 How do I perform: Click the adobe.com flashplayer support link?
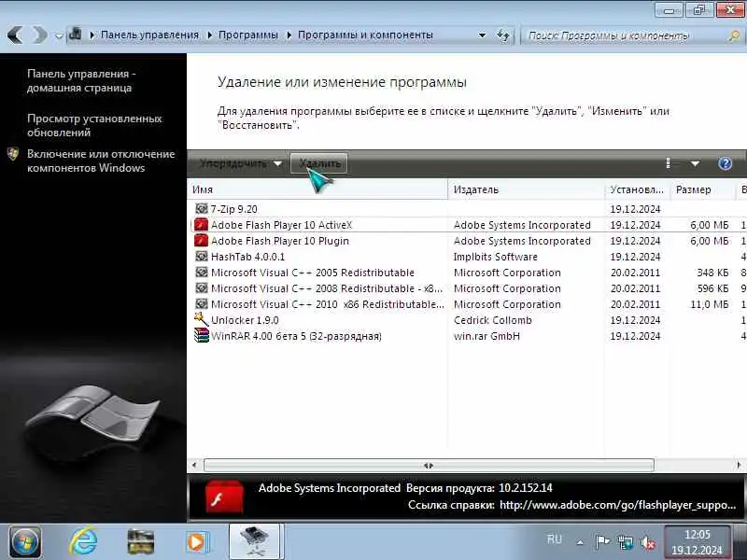coord(617,505)
